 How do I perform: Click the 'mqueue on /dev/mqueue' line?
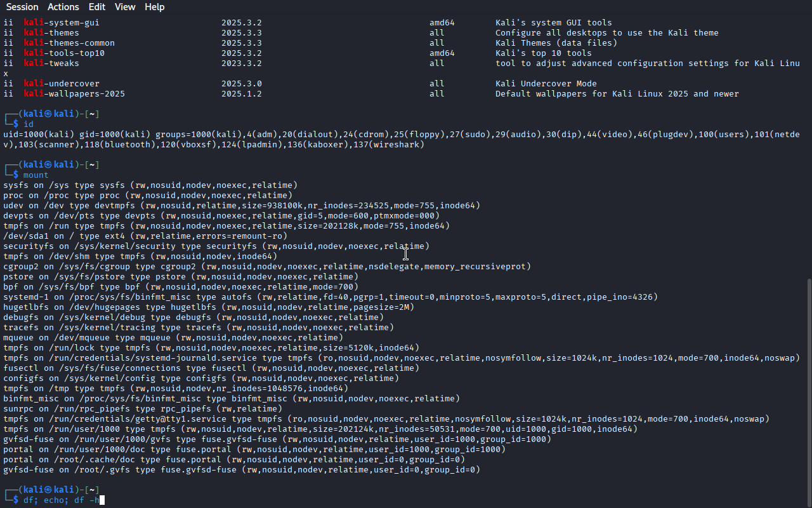tap(173, 338)
